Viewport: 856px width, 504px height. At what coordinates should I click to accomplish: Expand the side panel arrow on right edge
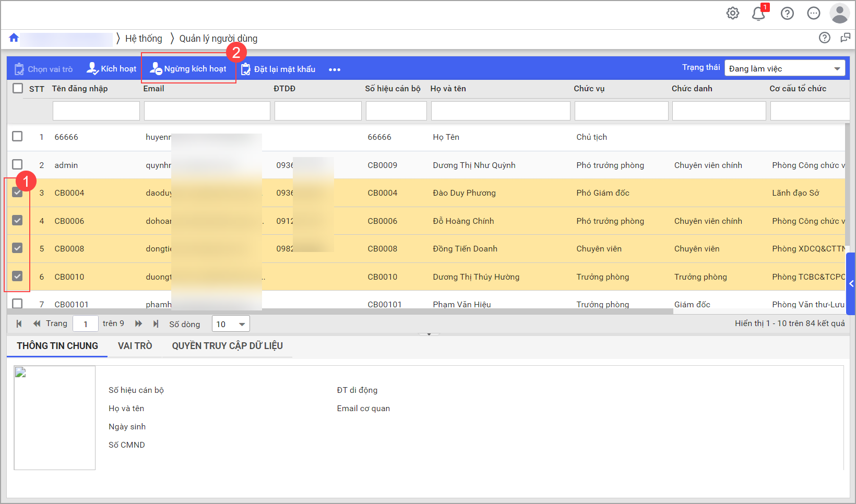(851, 284)
